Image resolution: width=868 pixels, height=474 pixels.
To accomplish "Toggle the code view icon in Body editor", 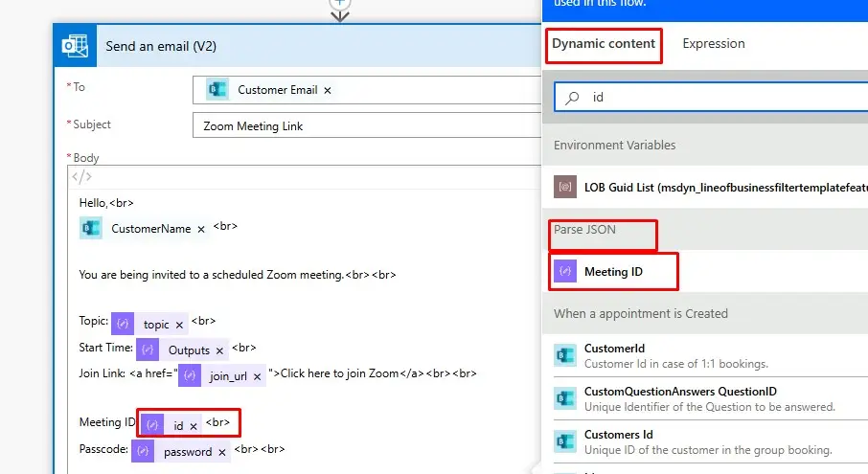I will pyautogui.click(x=82, y=176).
